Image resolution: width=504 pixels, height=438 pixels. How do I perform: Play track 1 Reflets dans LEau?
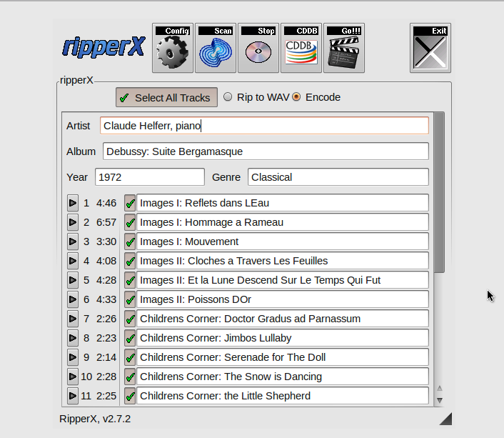pos(73,203)
